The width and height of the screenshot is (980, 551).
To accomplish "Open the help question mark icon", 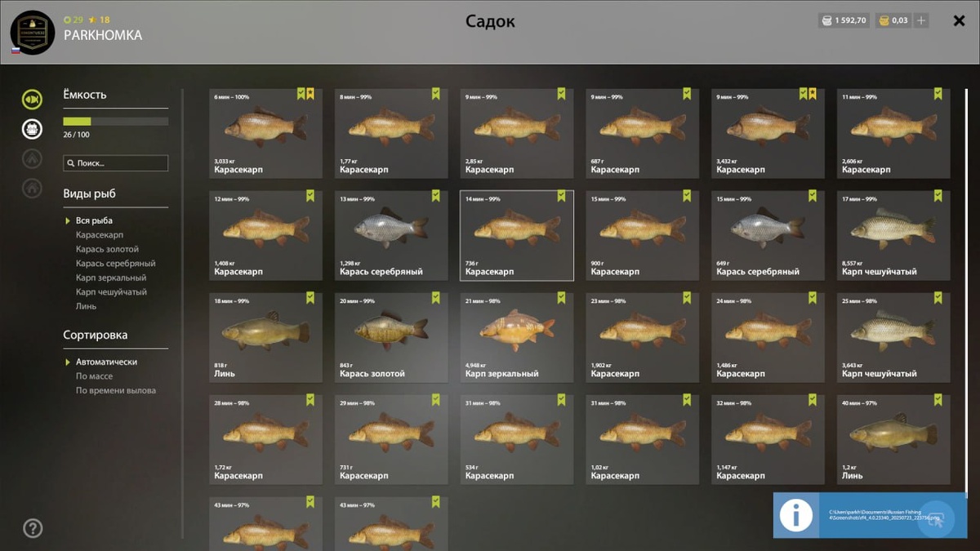I will tap(33, 528).
